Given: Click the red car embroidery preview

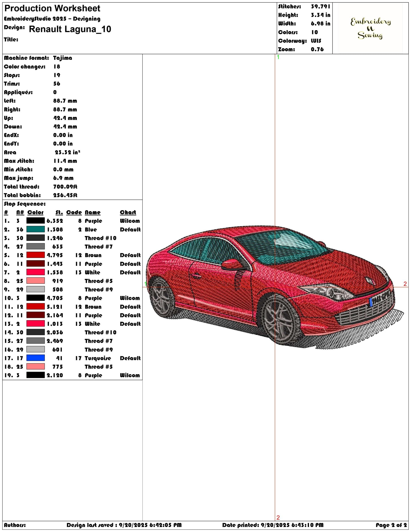Looking at the screenshot, I should 275,287.
